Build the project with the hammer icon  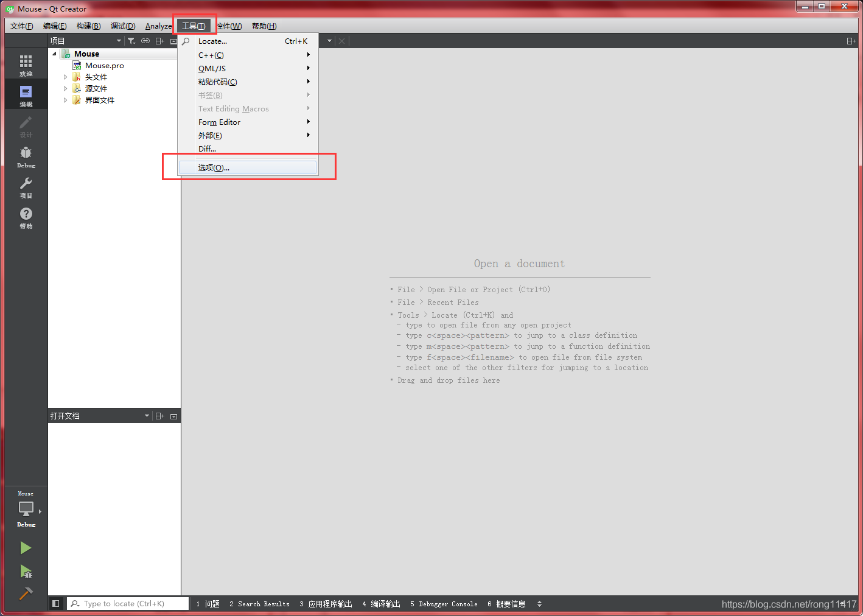pyautogui.click(x=26, y=593)
